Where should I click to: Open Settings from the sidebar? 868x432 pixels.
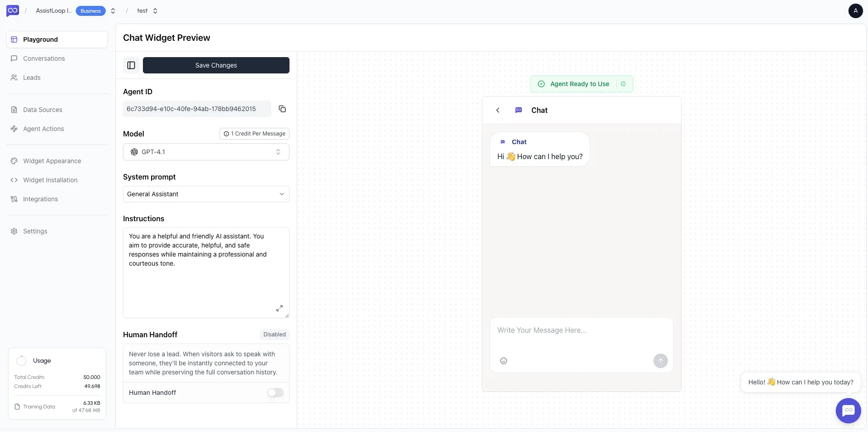pyautogui.click(x=57, y=231)
